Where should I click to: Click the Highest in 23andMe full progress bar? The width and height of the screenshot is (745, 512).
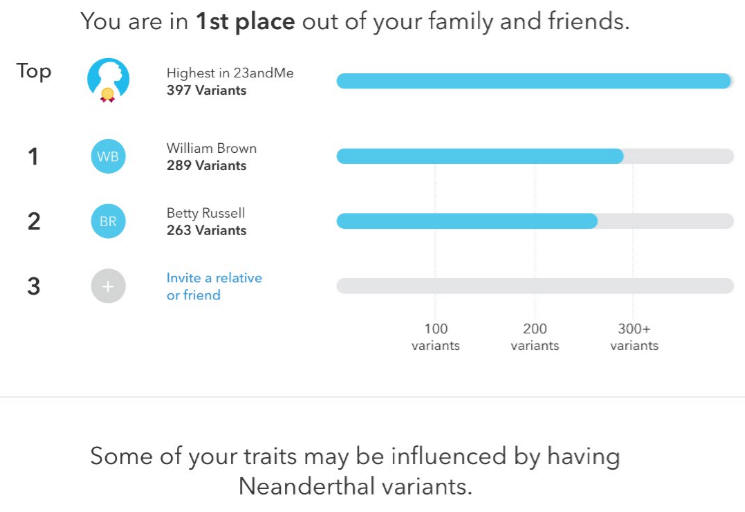click(534, 81)
